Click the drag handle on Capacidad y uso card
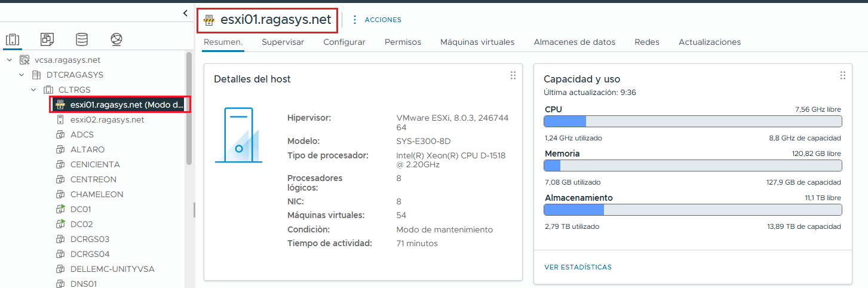This screenshot has height=288, width=868. coord(843,75)
